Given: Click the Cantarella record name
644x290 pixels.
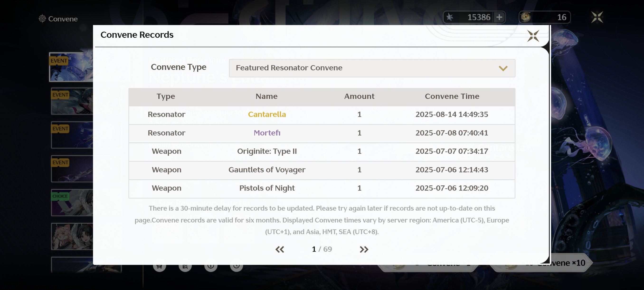Looking at the screenshot, I should coord(267,114).
